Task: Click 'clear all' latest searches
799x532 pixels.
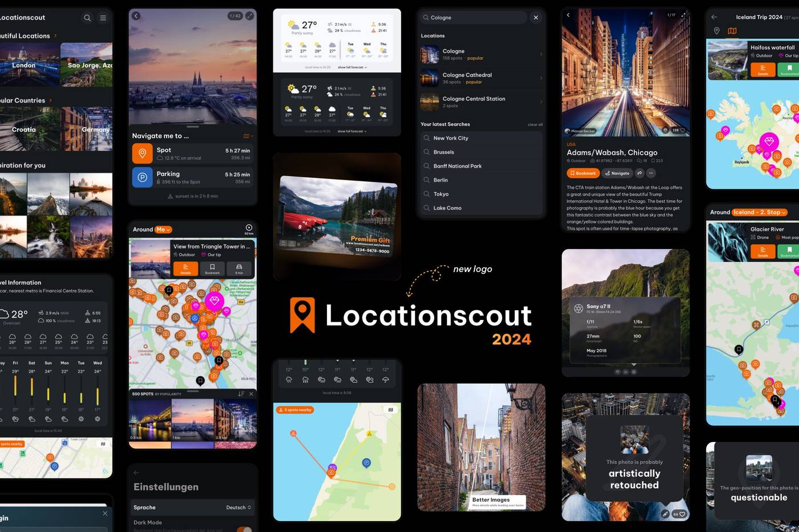Action: (535, 124)
